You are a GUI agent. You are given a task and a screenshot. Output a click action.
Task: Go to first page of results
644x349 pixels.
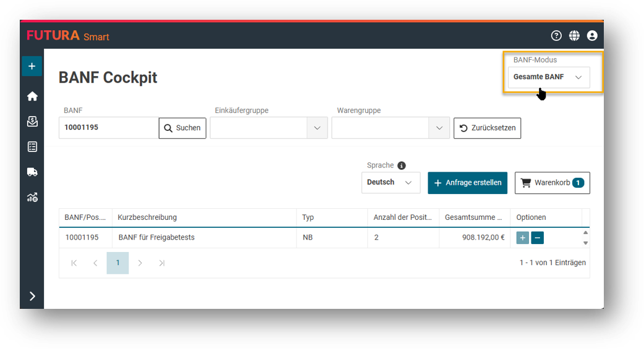pyautogui.click(x=74, y=263)
